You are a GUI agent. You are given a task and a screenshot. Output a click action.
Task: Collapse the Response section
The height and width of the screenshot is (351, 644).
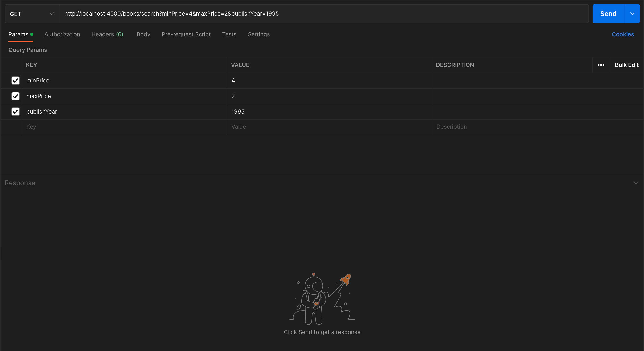636,183
